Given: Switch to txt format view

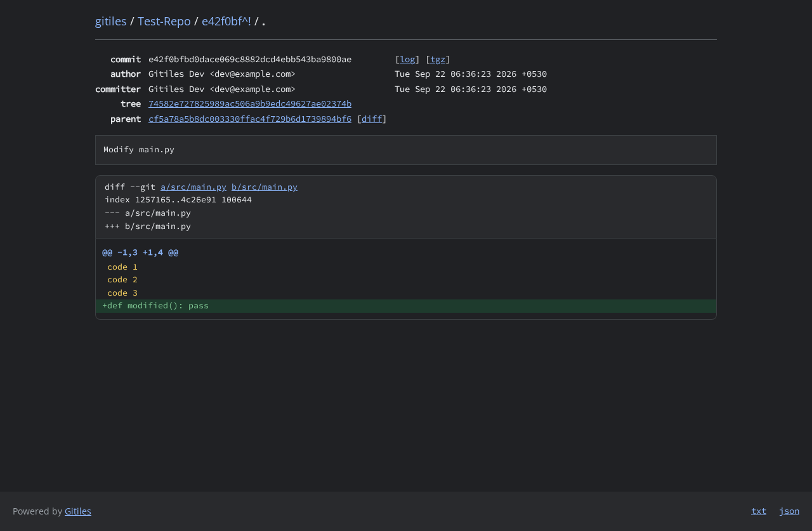Looking at the screenshot, I should 759,511.
